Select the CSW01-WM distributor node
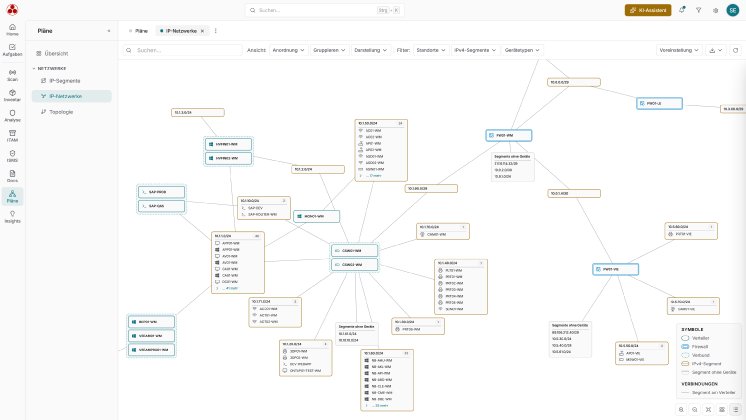 point(355,251)
